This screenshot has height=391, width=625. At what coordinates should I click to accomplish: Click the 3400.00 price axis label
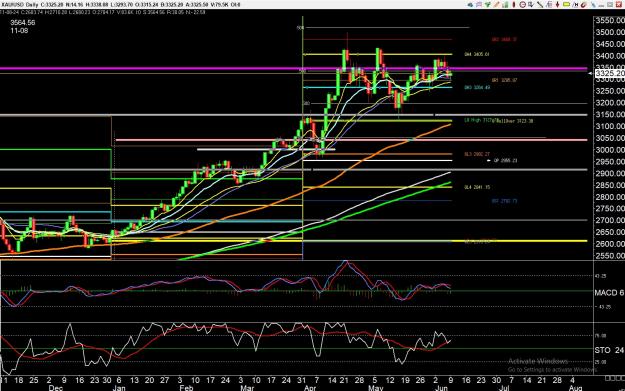point(609,56)
